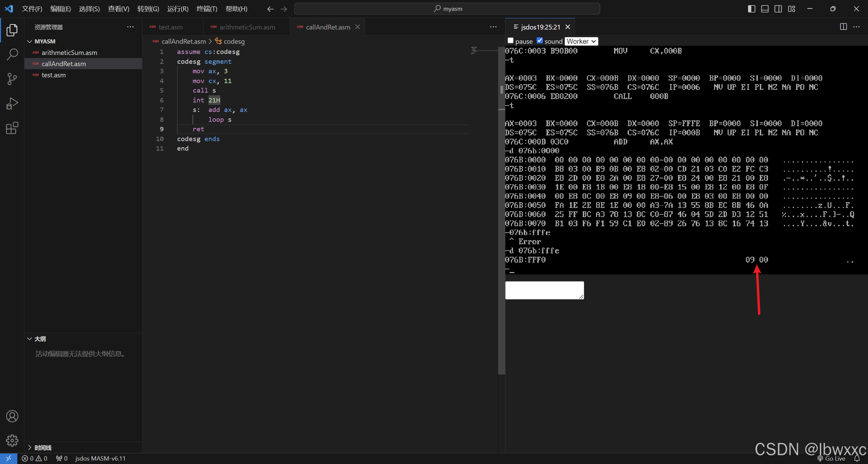
Task: Open the Search view in activity bar
Action: tap(12, 54)
